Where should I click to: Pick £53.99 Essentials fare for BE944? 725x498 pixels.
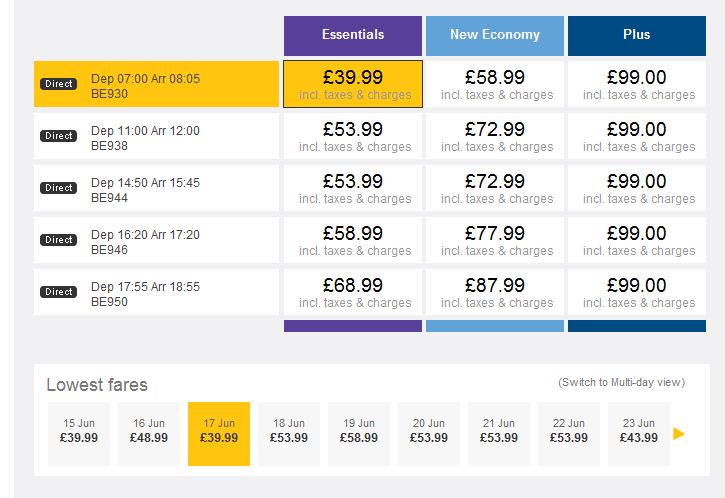[353, 188]
